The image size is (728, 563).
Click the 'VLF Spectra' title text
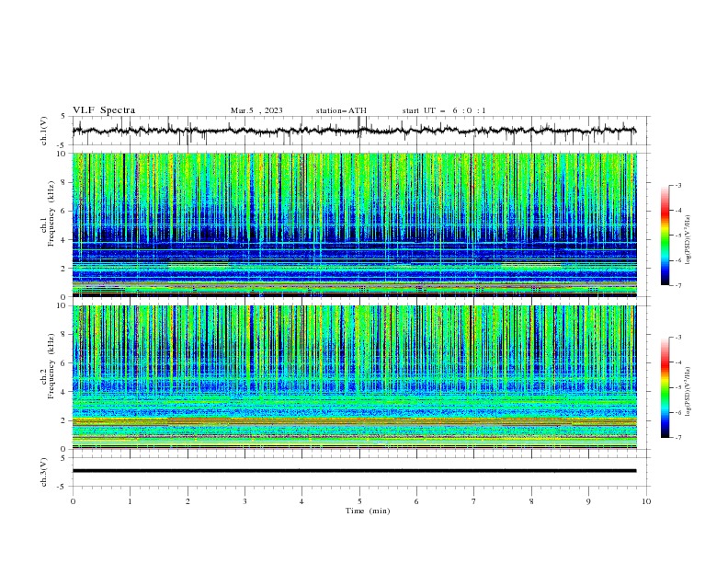(104, 110)
